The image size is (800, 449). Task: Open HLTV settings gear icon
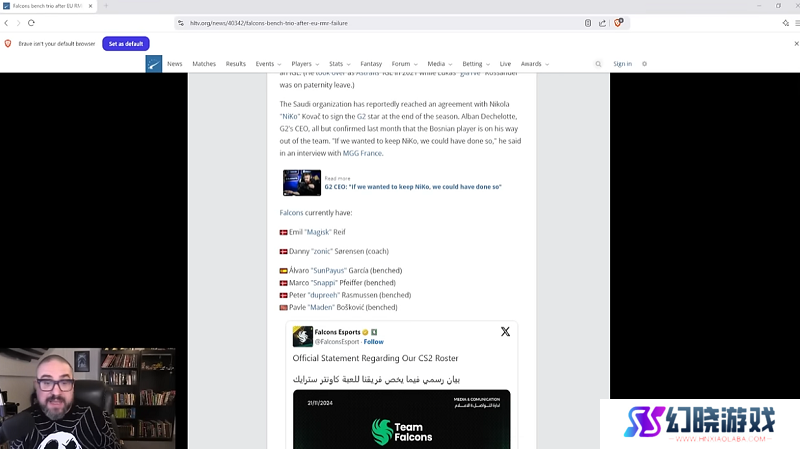tap(644, 64)
